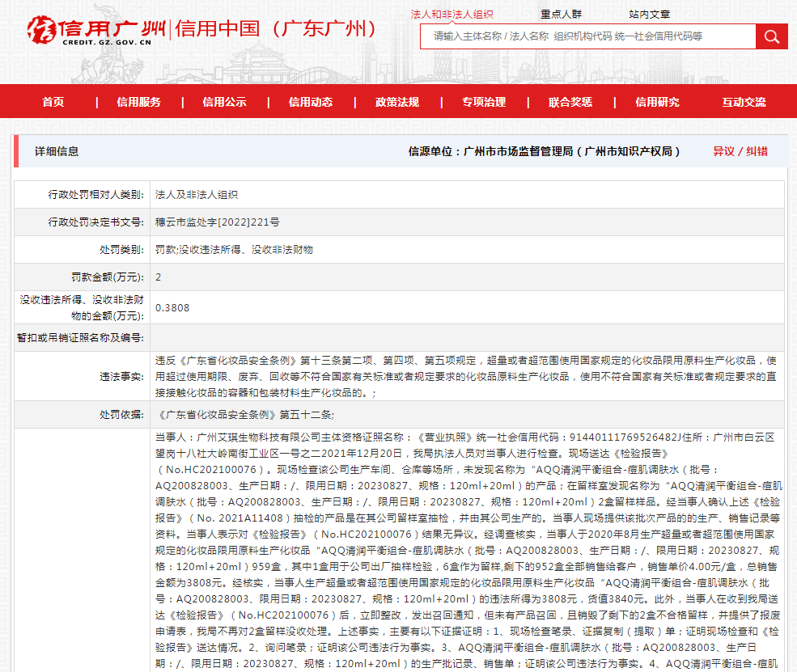The width and height of the screenshot is (797, 672).
Task: Select the 站内文章 search tab
Action: pyautogui.click(x=649, y=14)
